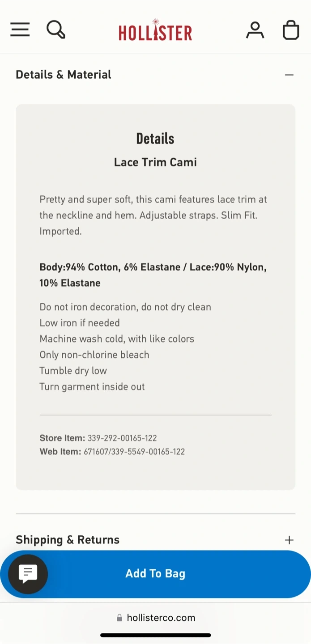Collapse Details & Material with minus icon
The width and height of the screenshot is (311, 644).
(289, 75)
